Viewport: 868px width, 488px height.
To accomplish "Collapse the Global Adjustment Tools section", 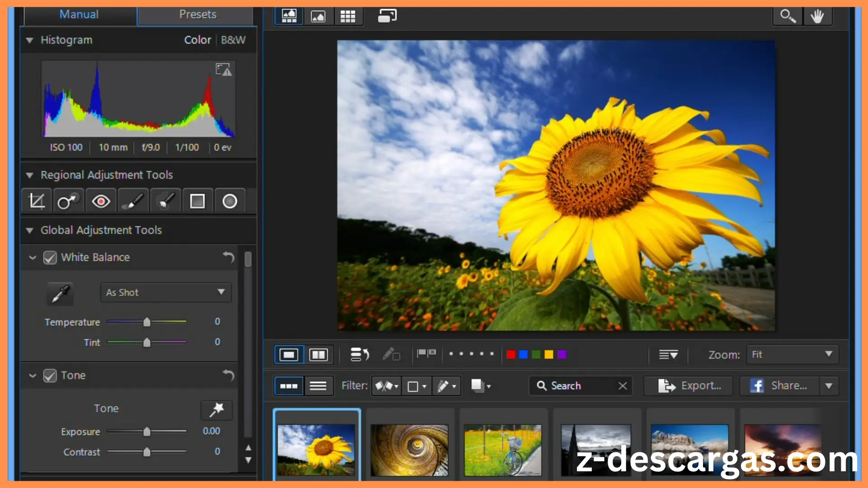I will tap(30, 230).
